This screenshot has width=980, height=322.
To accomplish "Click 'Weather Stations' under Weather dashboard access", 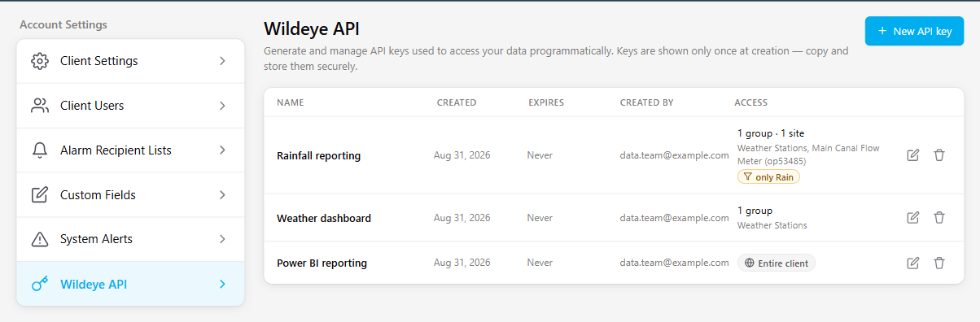I will pos(772,225).
